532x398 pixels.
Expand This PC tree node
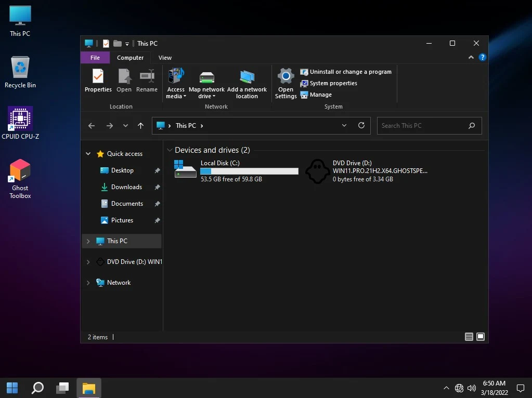click(88, 241)
